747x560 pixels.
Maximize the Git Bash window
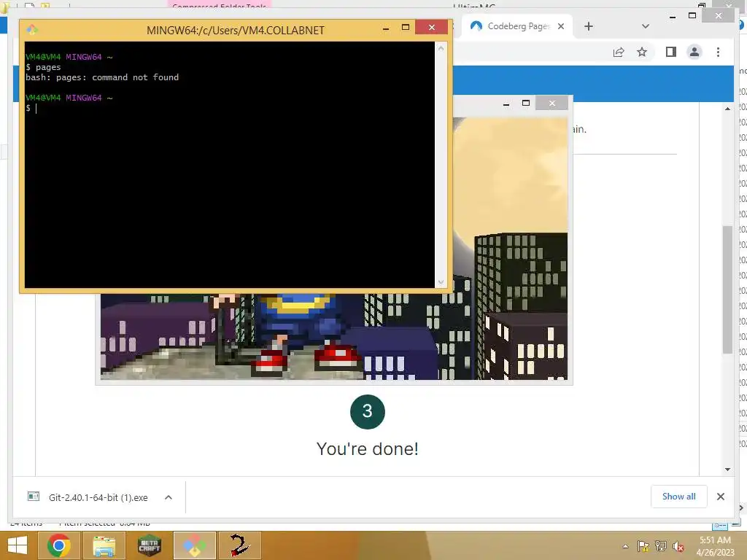coord(406,28)
